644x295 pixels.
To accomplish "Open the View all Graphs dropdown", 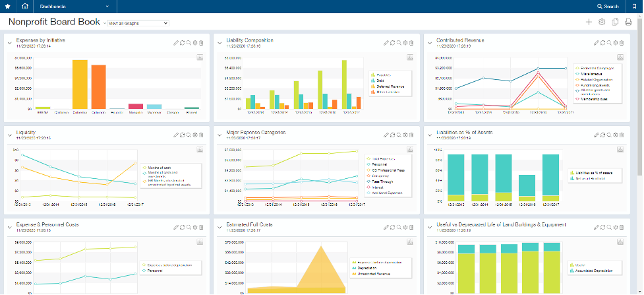I will tap(138, 24).
